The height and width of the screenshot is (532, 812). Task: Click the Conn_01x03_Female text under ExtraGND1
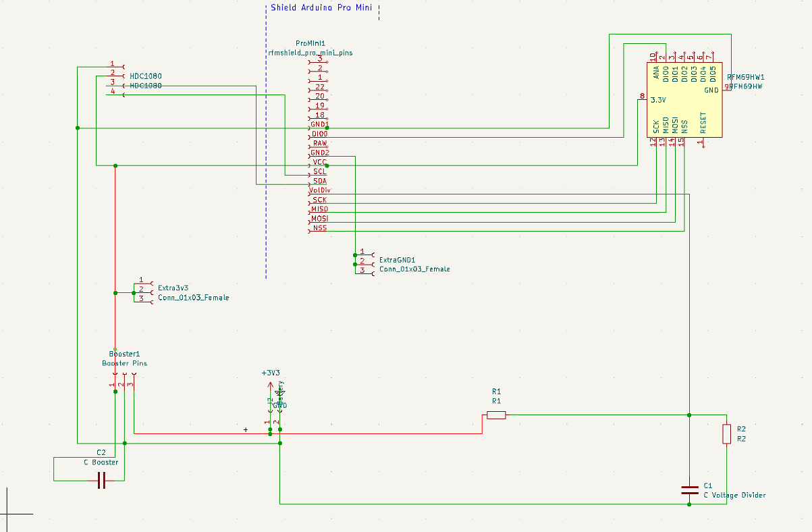click(x=414, y=269)
